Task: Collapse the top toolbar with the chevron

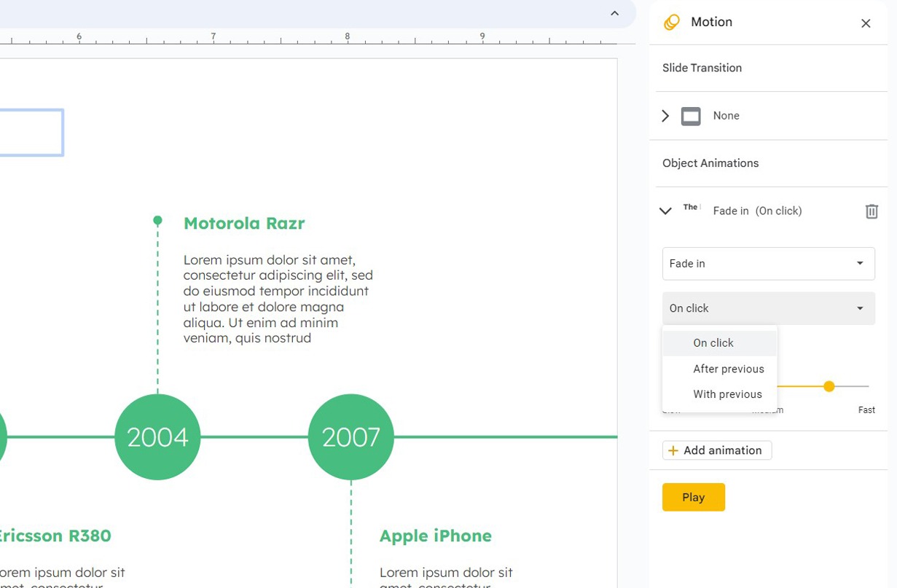Action: [614, 13]
